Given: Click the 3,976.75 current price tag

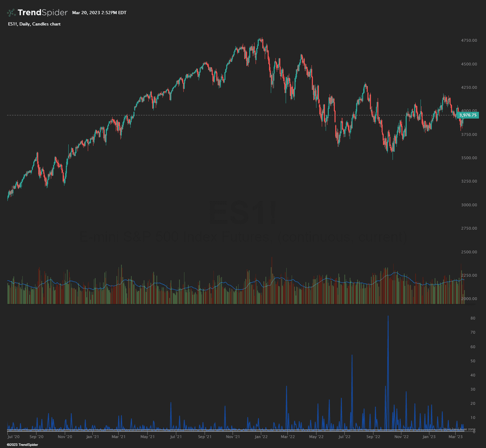Looking at the screenshot, I should (468, 115).
